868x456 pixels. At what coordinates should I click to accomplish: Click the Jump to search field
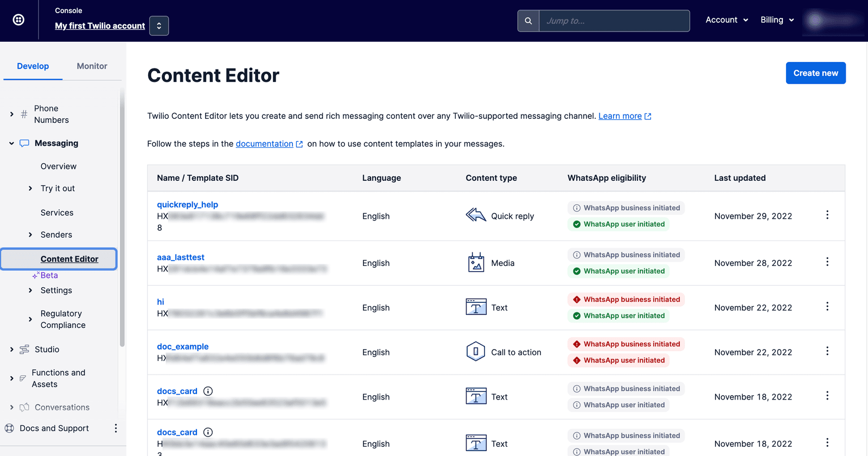click(x=614, y=21)
